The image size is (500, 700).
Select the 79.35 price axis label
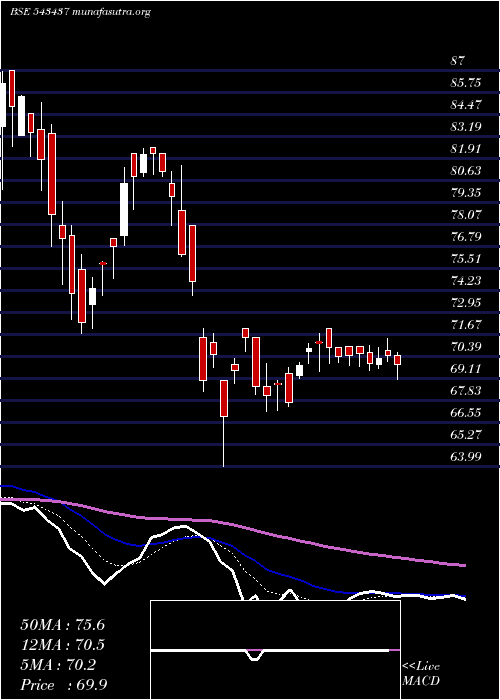466,192
